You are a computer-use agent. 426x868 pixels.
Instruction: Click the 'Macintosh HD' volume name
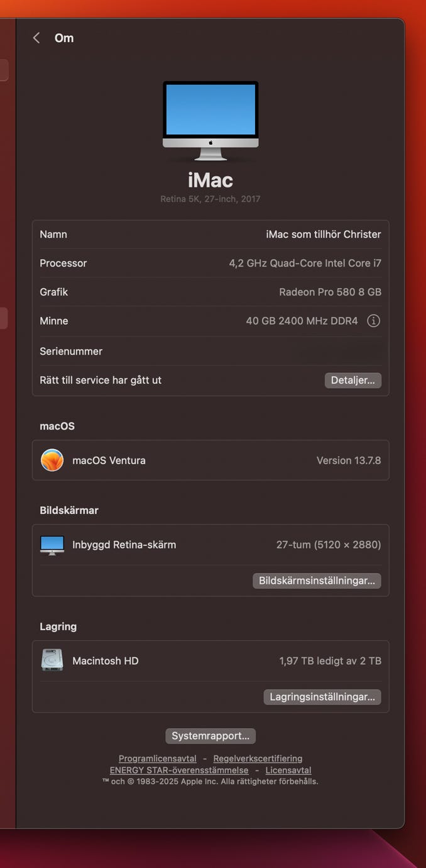pyautogui.click(x=106, y=660)
